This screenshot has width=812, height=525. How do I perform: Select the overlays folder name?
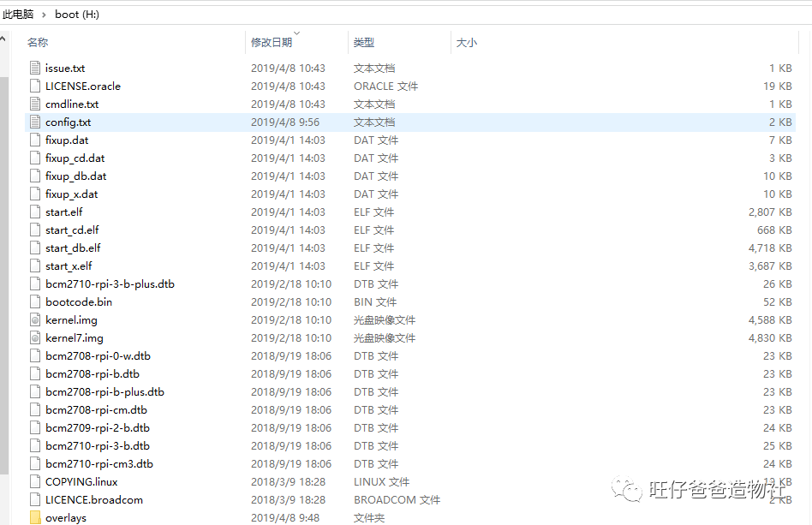click(66, 518)
